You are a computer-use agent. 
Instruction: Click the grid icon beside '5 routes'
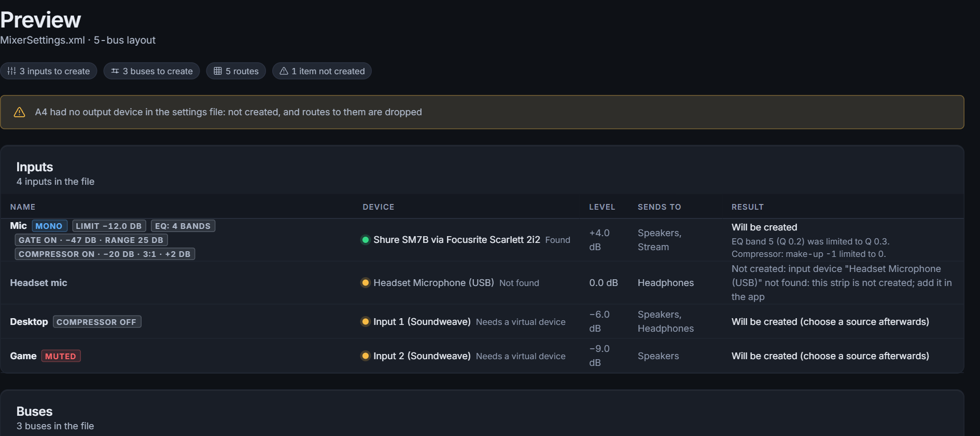(x=218, y=71)
